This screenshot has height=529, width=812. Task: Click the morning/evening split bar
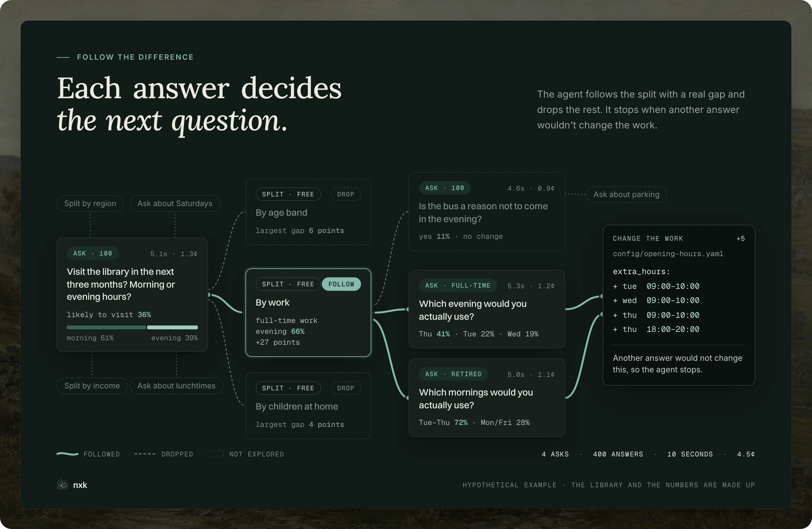point(132,327)
